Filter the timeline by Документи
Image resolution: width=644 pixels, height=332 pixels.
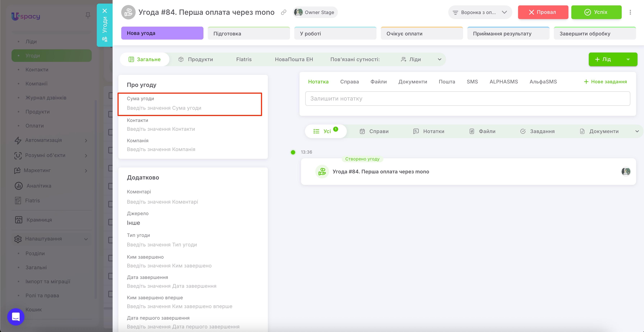click(599, 131)
